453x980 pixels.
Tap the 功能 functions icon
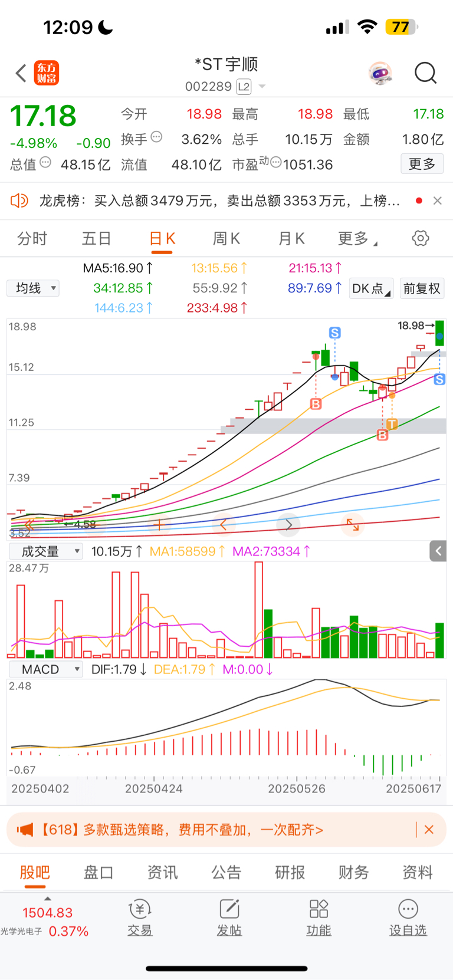pyautogui.click(x=319, y=918)
